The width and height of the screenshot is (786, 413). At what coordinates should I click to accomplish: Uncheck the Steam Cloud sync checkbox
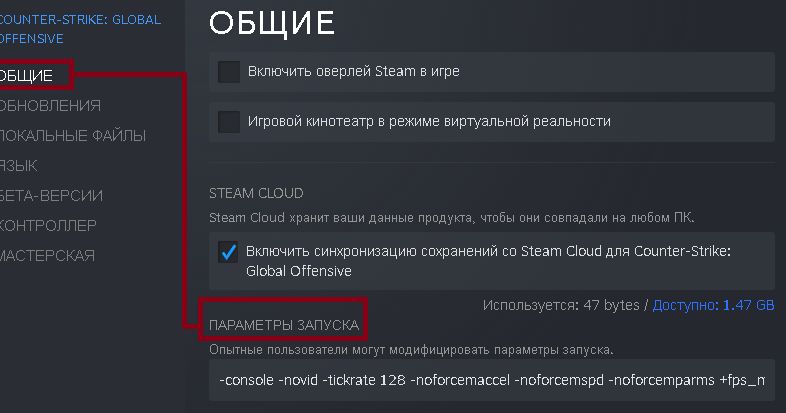(229, 252)
